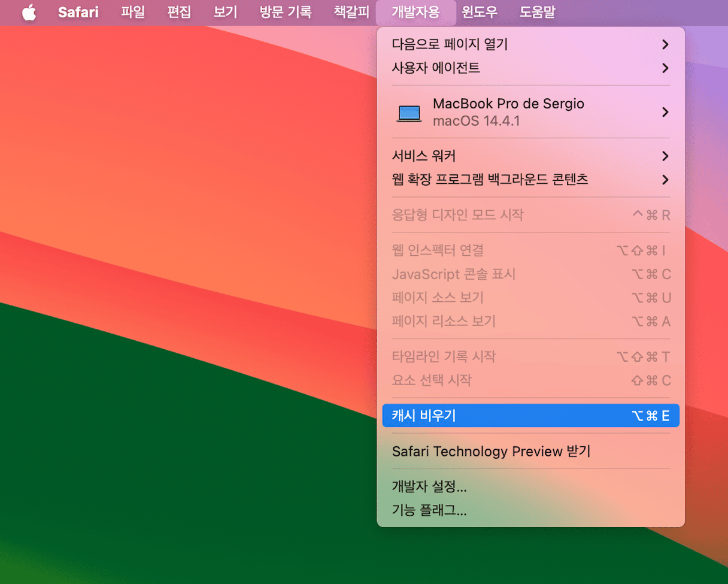Click 페이지 소스 보기 item
Screen dimensions: 728x584
(x=530, y=298)
